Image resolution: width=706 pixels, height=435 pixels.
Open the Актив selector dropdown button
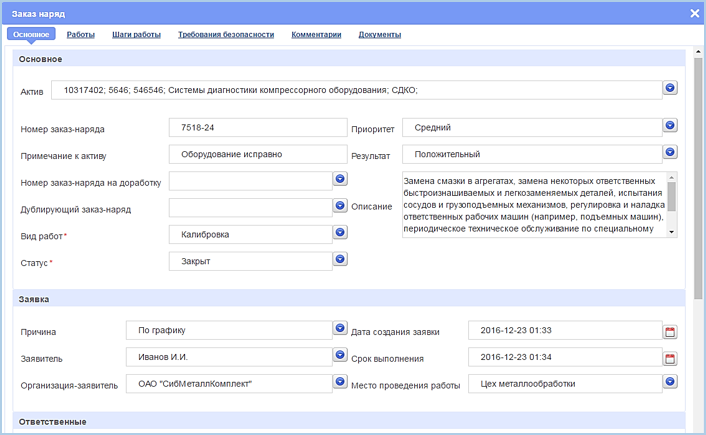[670, 88]
